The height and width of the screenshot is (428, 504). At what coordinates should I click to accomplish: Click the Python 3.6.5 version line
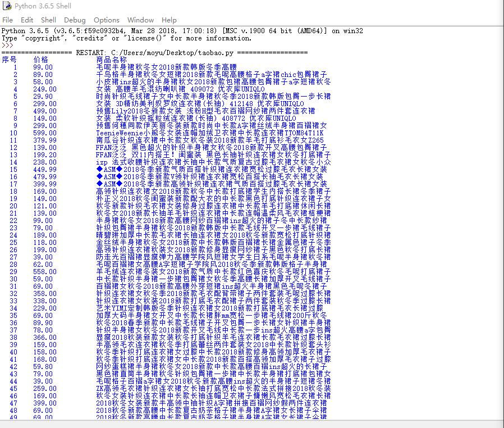tap(182, 31)
